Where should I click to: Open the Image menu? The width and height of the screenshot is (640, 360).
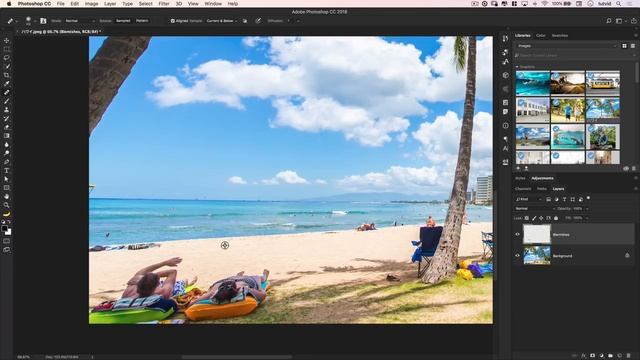click(x=91, y=4)
